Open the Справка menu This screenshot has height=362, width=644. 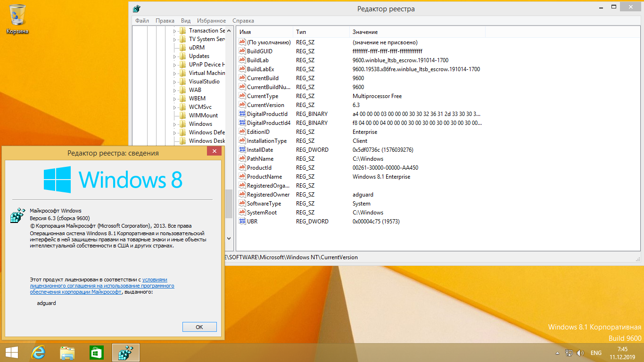point(243,21)
